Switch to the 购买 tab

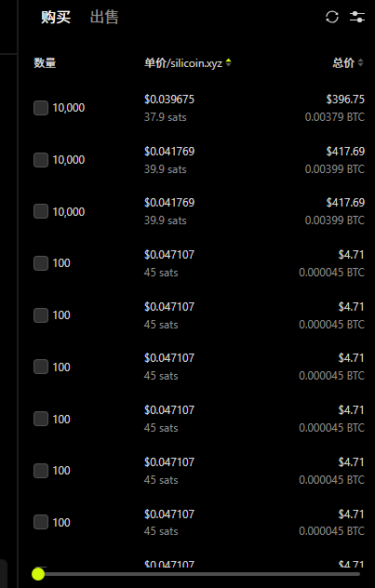point(56,18)
